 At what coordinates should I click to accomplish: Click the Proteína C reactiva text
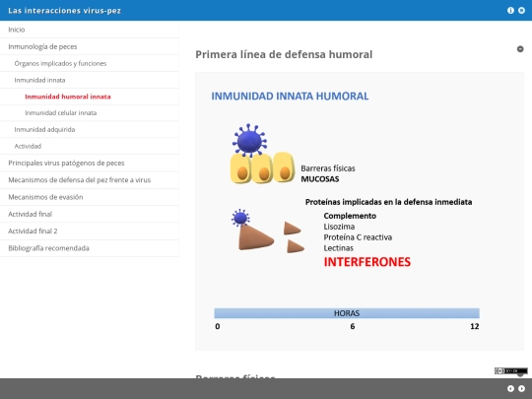pyautogui.click(x=358, y=237)
